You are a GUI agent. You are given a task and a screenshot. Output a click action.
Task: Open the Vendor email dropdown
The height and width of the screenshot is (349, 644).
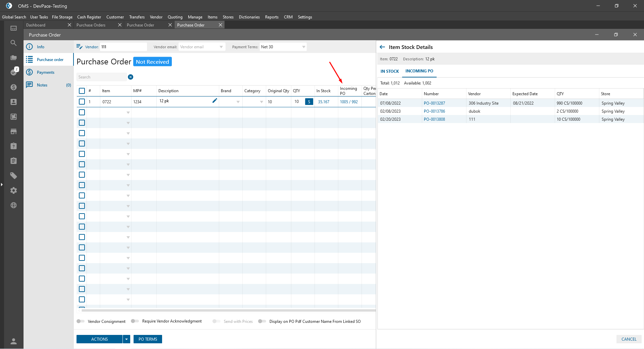coord(221,47)
